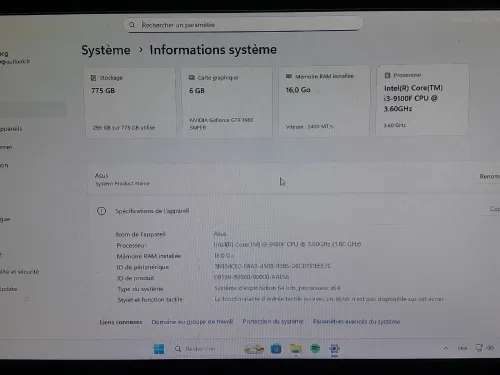Open 'Windows Update' in sidebar

pos(9,289)
